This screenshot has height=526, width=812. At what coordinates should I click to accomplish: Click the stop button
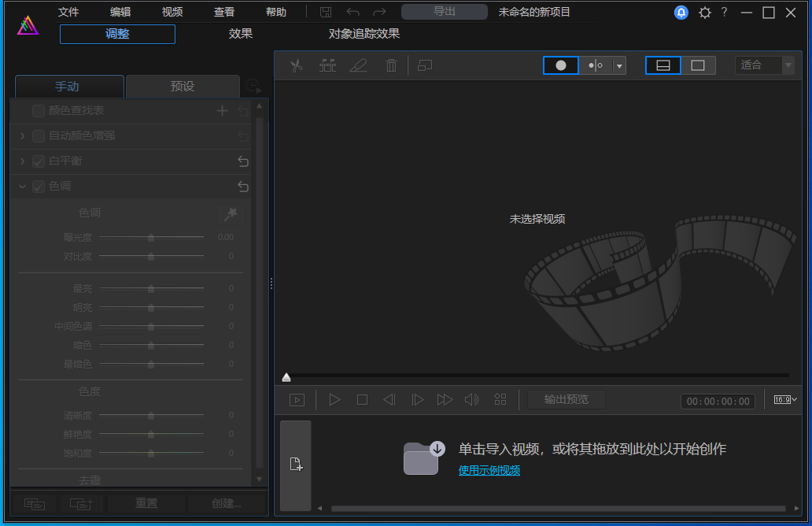(362, 399)
